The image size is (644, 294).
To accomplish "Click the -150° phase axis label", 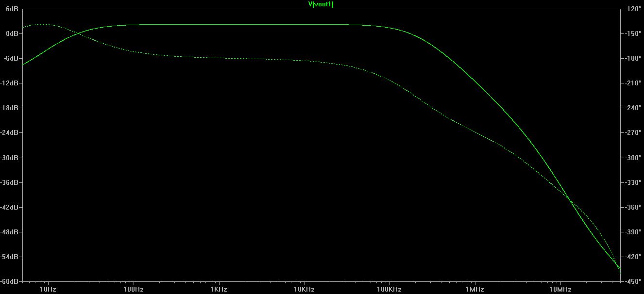I will (x=632, y=33).
